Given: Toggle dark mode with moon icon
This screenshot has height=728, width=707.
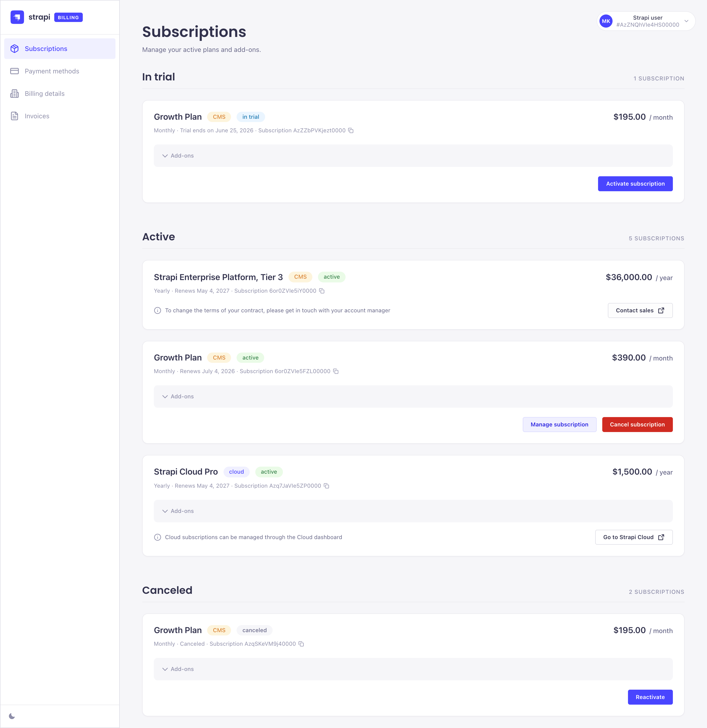Looking at the screenshot, I should tap(12, 716).
